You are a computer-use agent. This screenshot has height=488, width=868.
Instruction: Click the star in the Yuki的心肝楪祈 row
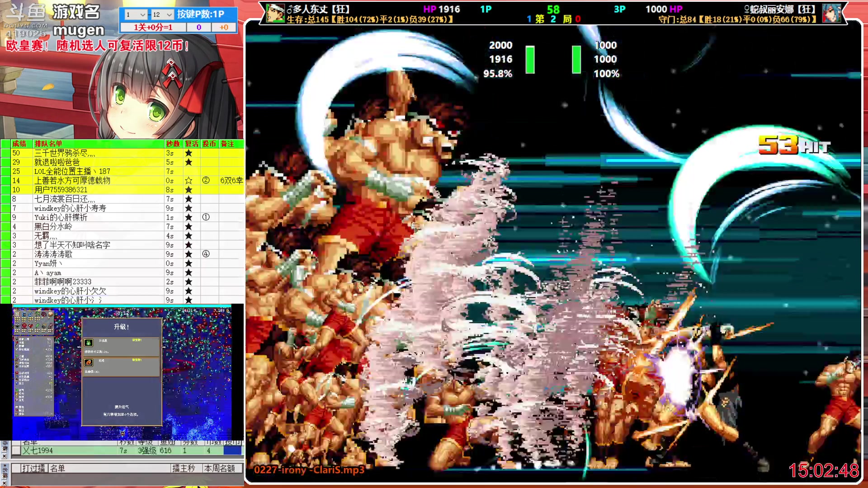[x=189, y=217]
